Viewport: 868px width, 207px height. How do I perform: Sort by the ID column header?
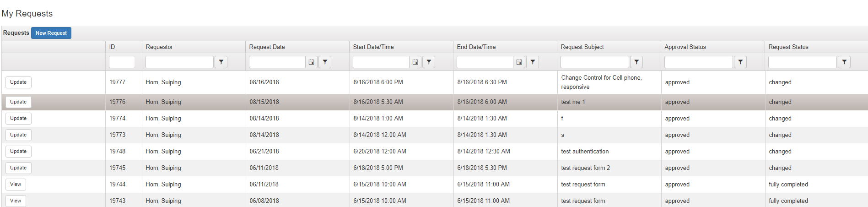pos(112,47)
